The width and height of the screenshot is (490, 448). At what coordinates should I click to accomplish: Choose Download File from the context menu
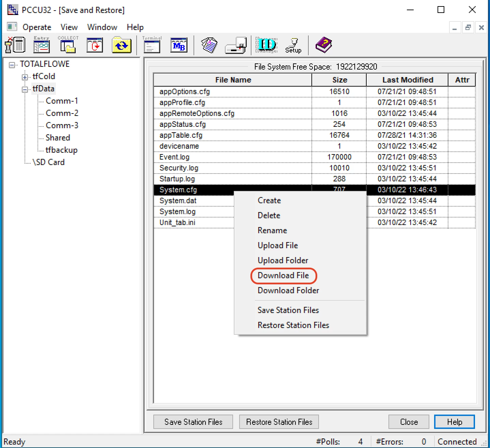click(284, 275)
